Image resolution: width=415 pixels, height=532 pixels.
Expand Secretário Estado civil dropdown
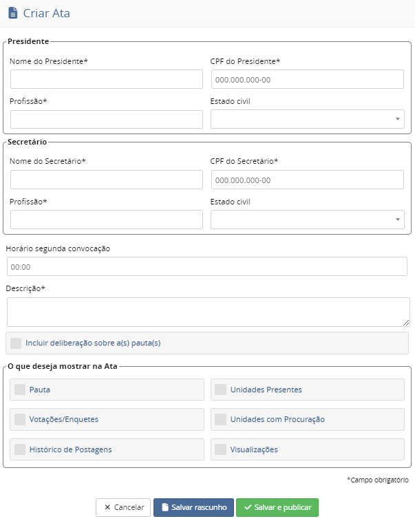307,220
